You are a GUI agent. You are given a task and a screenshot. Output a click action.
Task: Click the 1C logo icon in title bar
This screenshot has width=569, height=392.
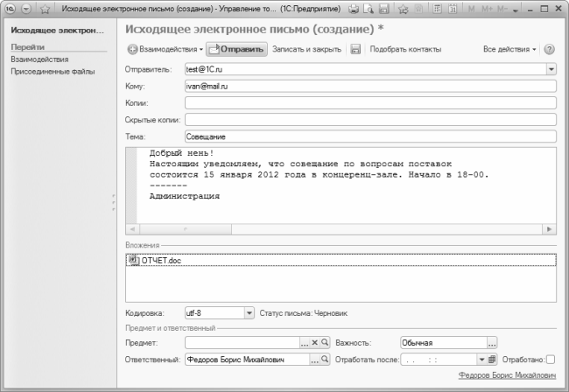tap(11, 9)
